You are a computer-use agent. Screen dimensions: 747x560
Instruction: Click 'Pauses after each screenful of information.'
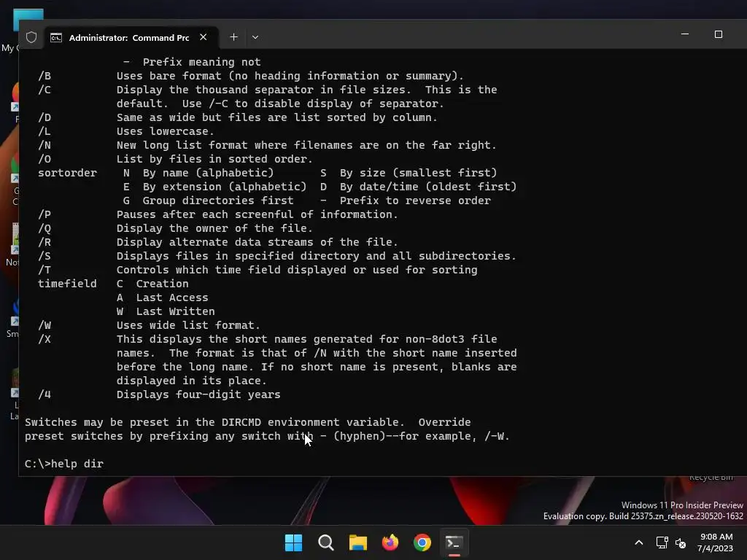pyautogui.click(x=258, y=214)
